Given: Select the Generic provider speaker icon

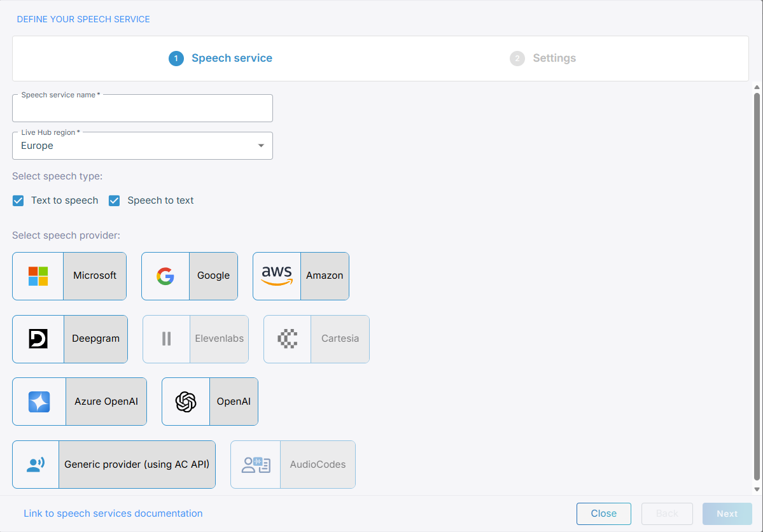Looking at the screenshot, I should [x=36, y=465].
